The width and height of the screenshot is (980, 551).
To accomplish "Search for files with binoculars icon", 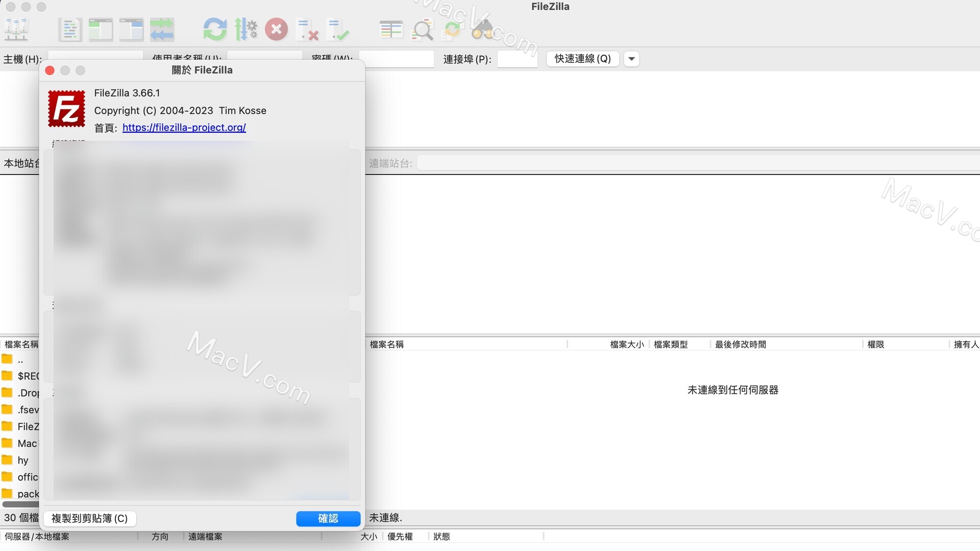I will pyautogui.click(x=483, y=30).
